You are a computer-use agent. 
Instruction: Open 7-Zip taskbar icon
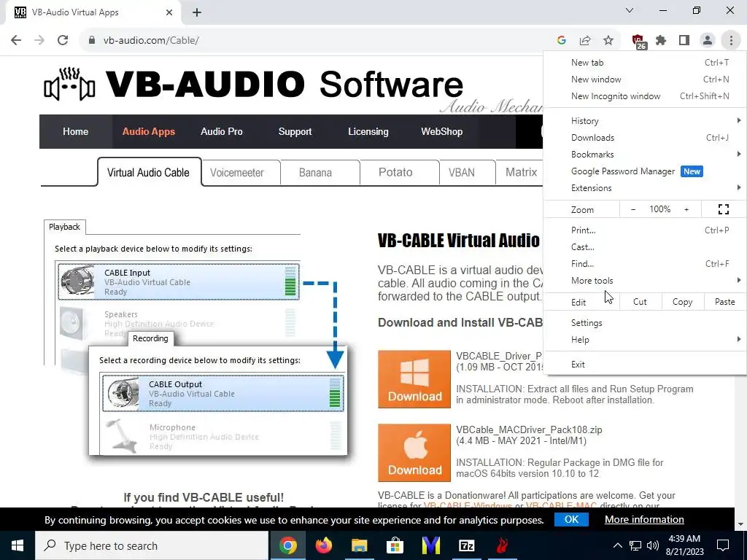tap(466, 545)
